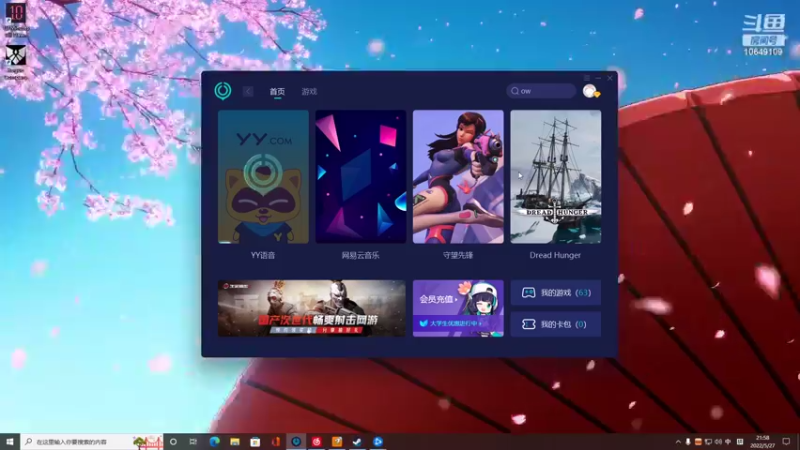Click the volume speaker tray icon
Viewport: 800px width, 450px height.
click(718, 442)
